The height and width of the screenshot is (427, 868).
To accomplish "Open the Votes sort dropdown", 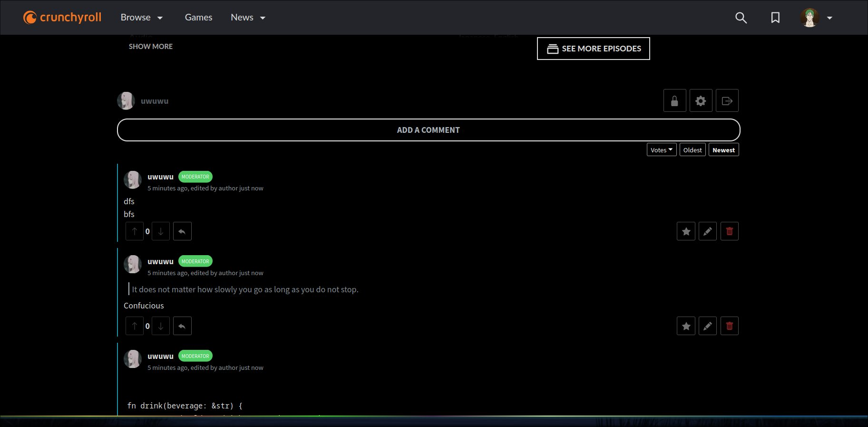I will coord(661,150).
